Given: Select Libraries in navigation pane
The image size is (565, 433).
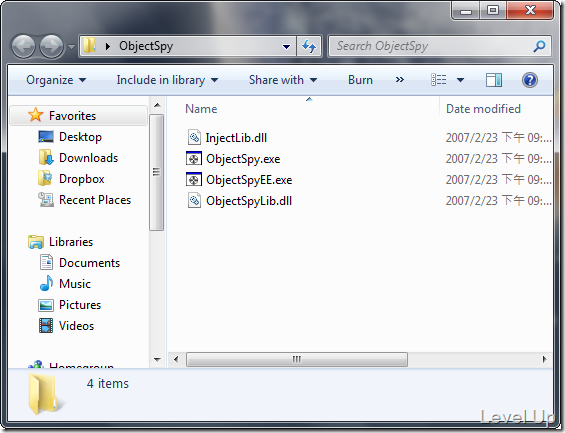Looking at the screenshot, I should tap(71, 242).
